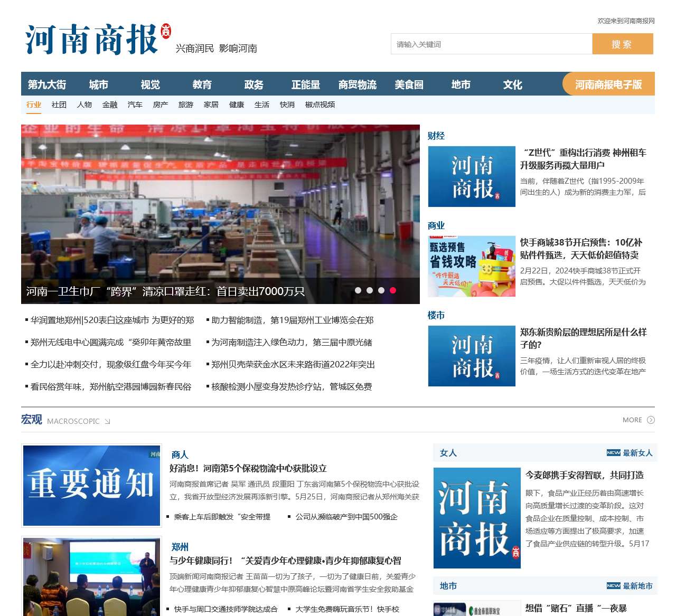Open the 旅游 sub-category
This screenshot has width=676, height=616.
tap(186, 105)
